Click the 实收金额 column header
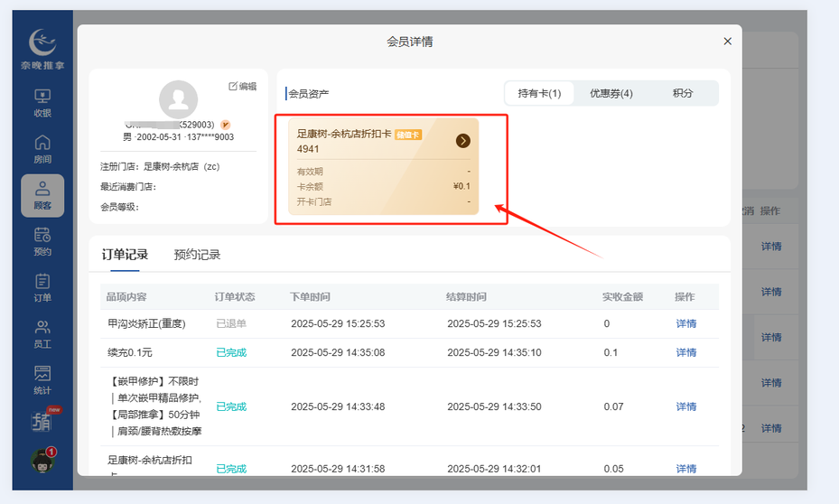The width and height of the screenshot is (839, 504). click(x=622, y=297)
